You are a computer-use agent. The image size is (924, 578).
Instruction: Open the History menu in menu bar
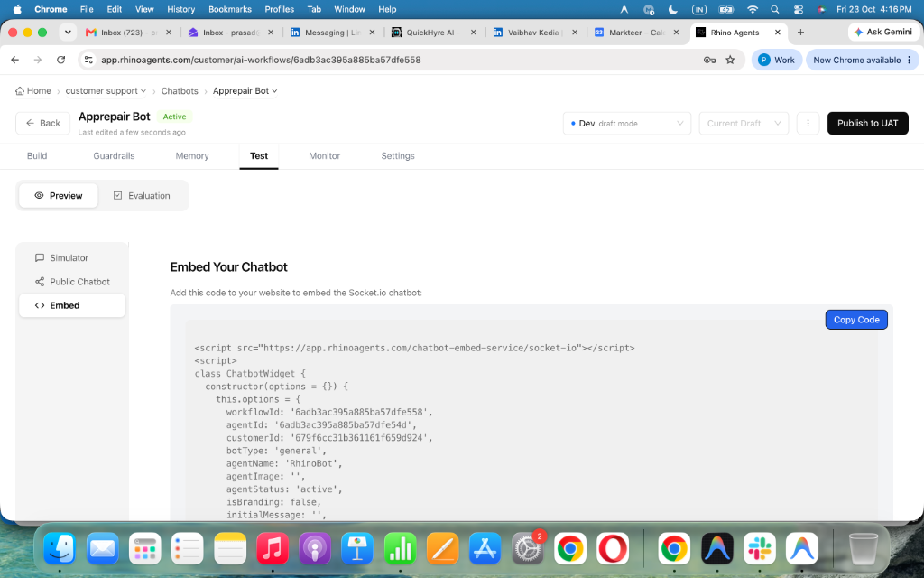point(180,9)
